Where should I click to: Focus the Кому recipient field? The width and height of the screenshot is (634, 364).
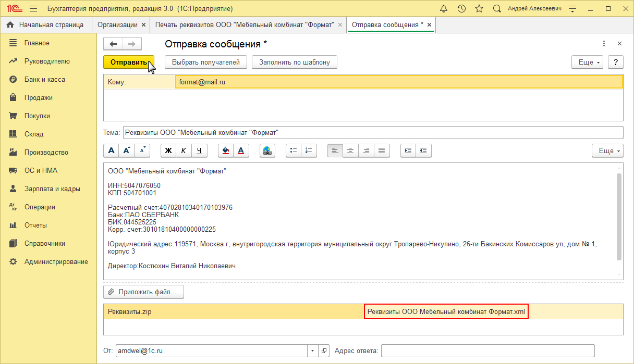pyautogui.click(x=399, y=82)
